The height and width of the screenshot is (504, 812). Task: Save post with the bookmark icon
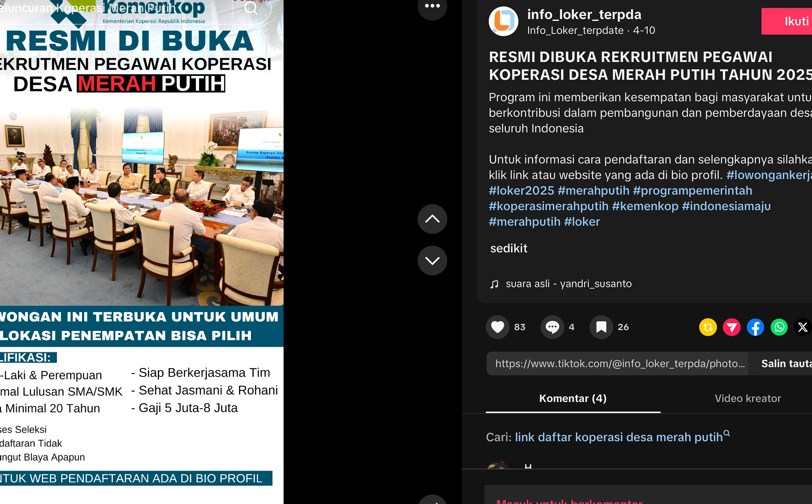point(601,327)
